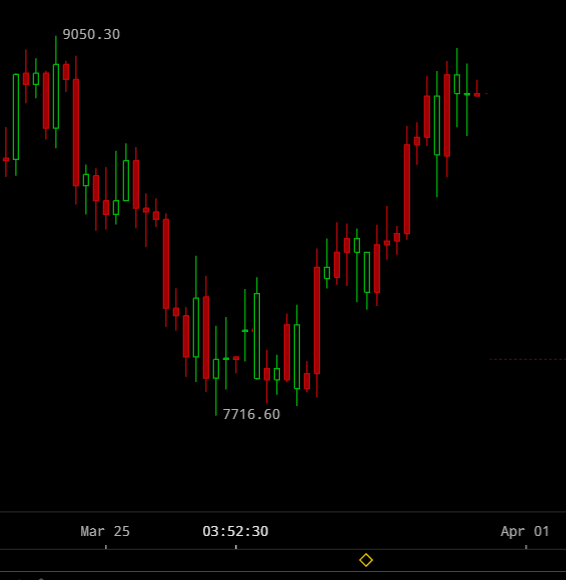Select the Apr 01 date label
Image resolution: width=566 pixels, height=580 pixels.
525,531
